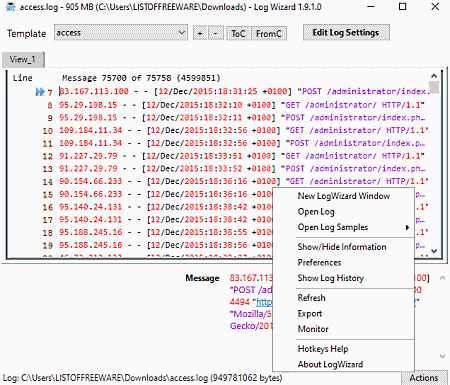Open Hotkeys Help menu entry
This screenshot has width=450, height=385.
point(344,349)
